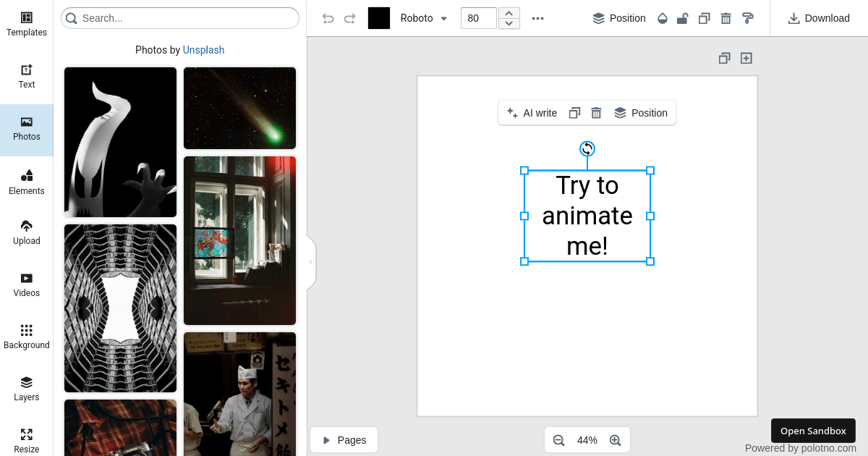Open the Roboto font dropdown

click(424, 18)
